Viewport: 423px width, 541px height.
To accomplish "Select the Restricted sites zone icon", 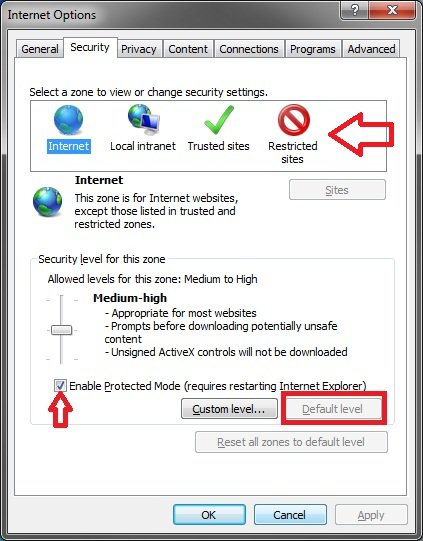I will point(294,120).
